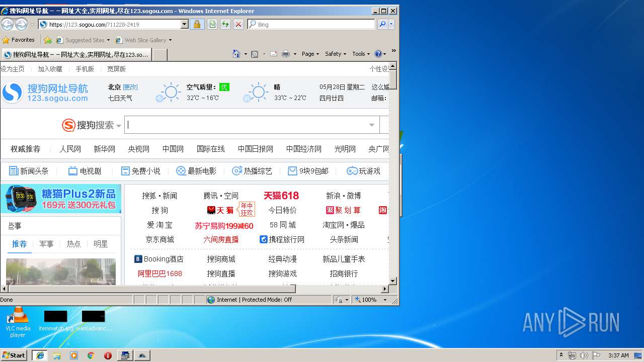Click the Read mail icon

273,54
